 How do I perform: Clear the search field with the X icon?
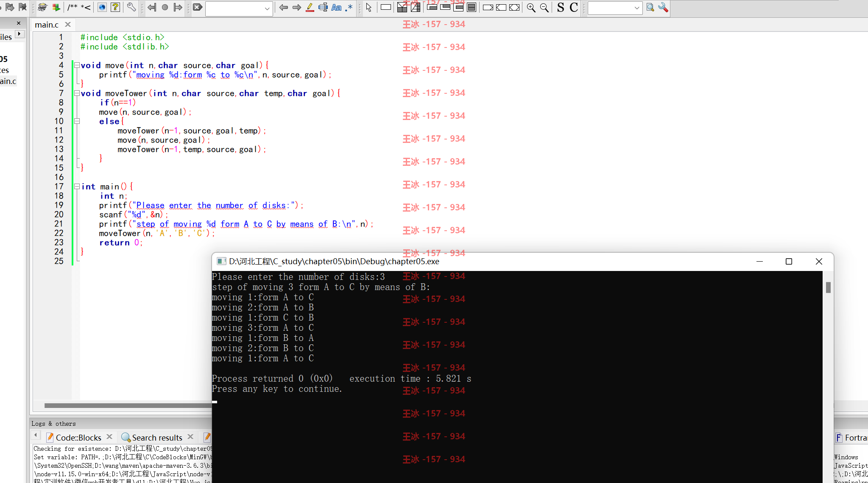(x=198, y=7)
